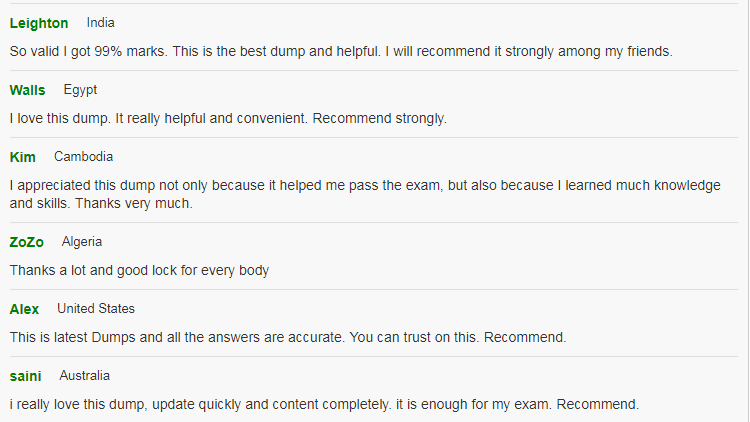
Task: Select the reviewer name Kim
Action: click(22, 157)
